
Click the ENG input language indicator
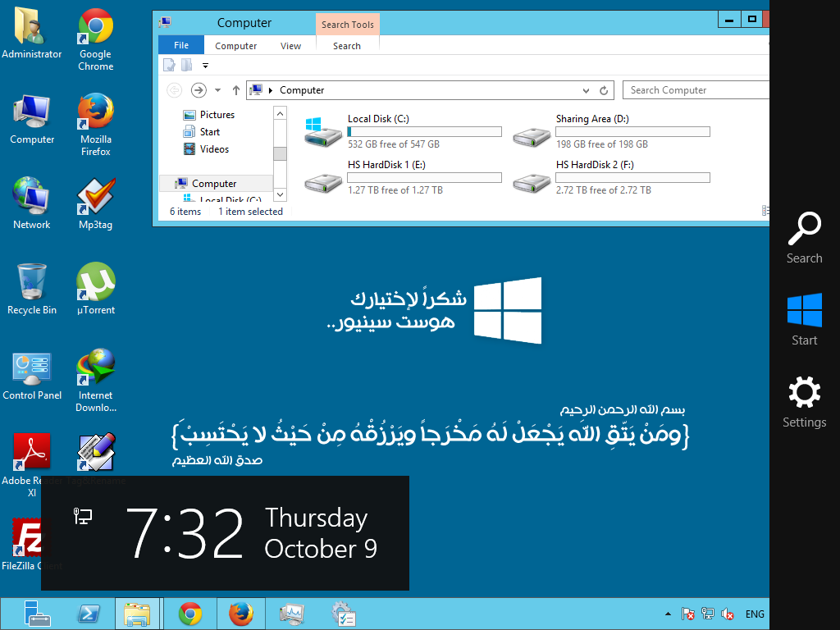755,614
